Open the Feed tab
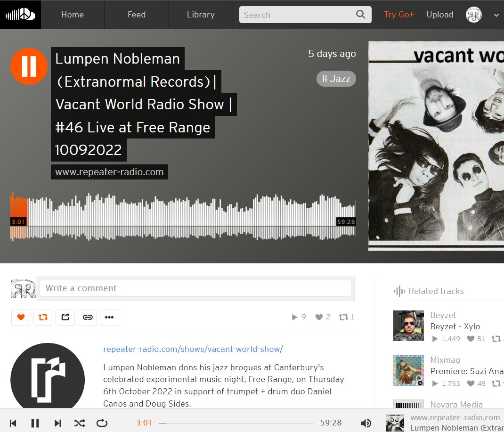The height and width of the screenshot is (432, 504). coord(137,15)
